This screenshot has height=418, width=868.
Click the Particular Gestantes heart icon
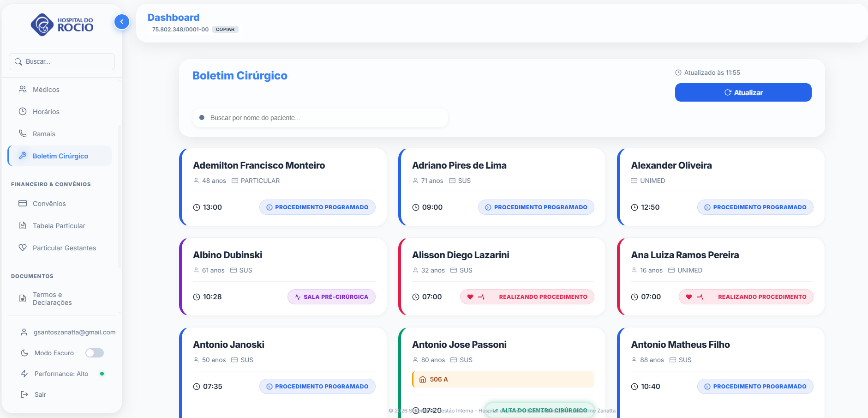click(23, 248)
